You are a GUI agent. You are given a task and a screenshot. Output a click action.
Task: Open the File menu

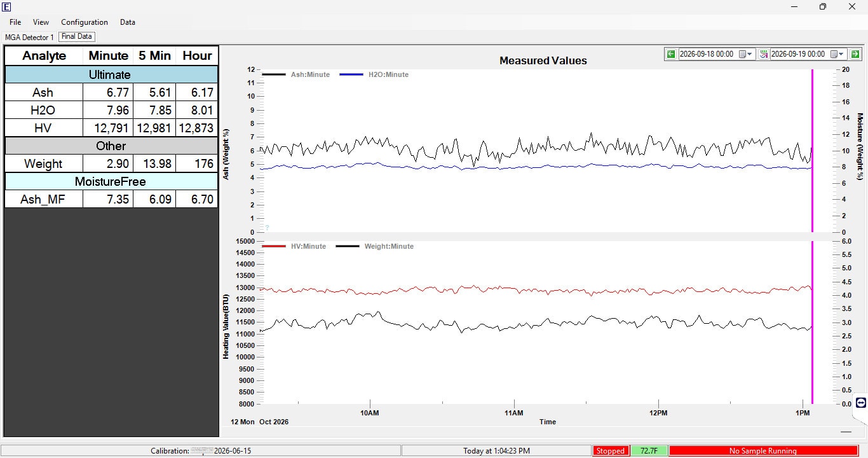pos(15,22)
